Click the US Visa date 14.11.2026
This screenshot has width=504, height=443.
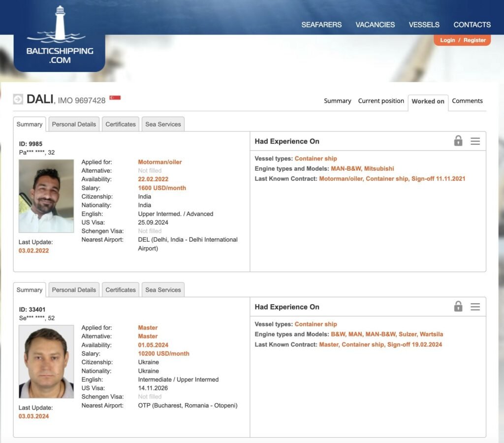153,388
